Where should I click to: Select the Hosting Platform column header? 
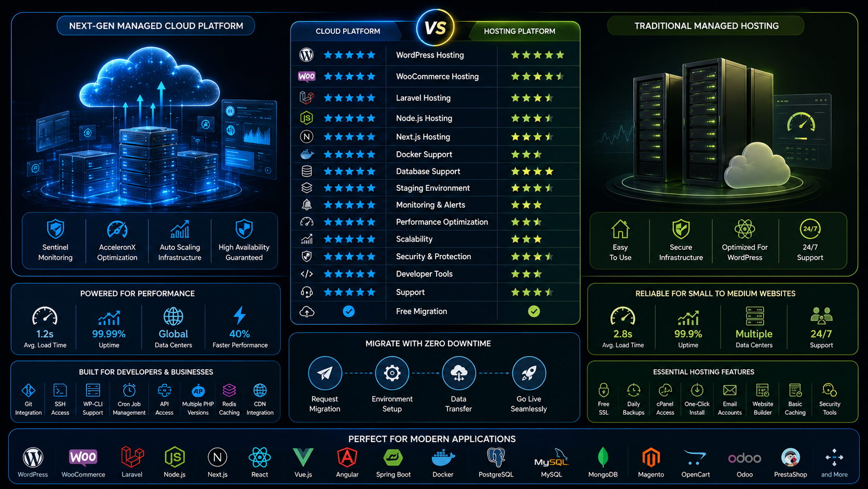520,31
